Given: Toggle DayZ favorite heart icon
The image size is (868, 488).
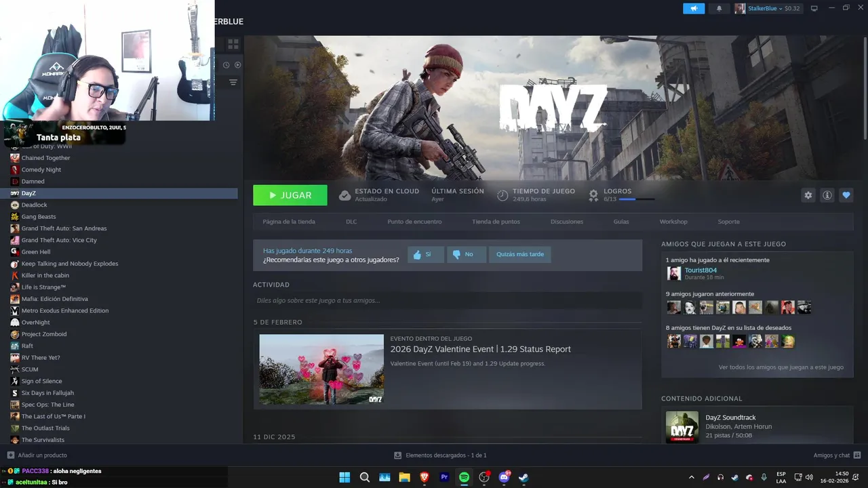Looking at the screenshot, I should click(846, 195).
